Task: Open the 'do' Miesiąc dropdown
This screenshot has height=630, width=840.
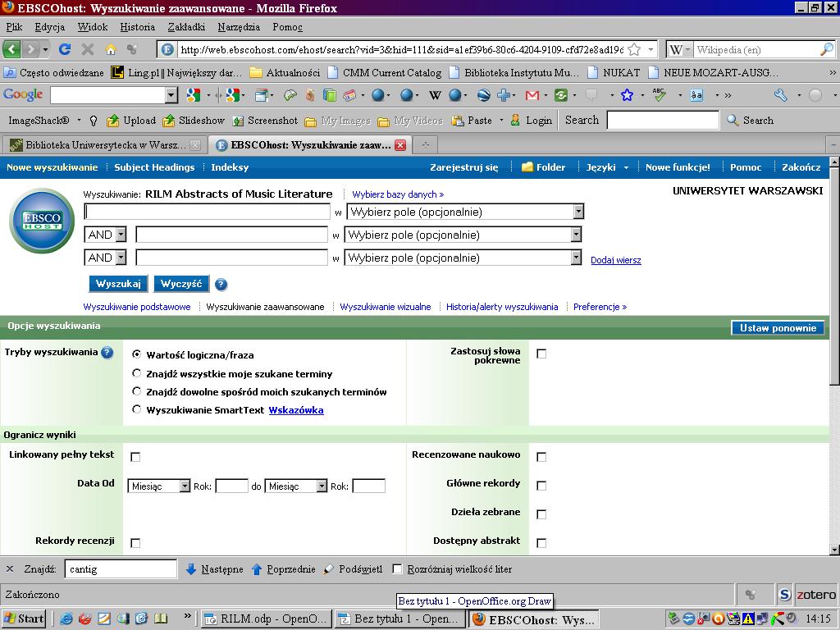Action: (295, 486)
